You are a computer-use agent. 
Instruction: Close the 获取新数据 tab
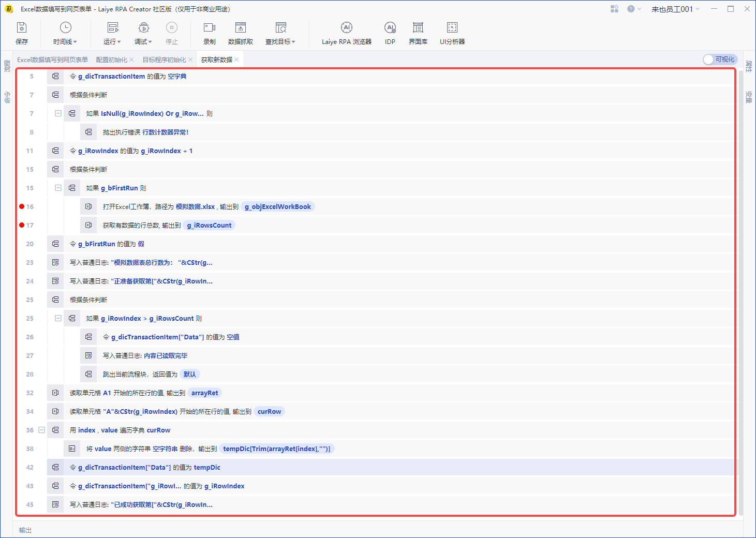[x=236, y=59]
